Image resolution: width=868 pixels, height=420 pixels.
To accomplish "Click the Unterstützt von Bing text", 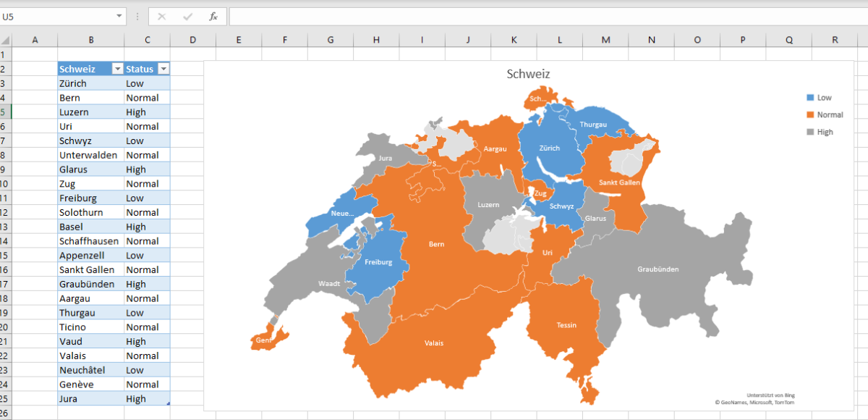I will coord(771,395).
